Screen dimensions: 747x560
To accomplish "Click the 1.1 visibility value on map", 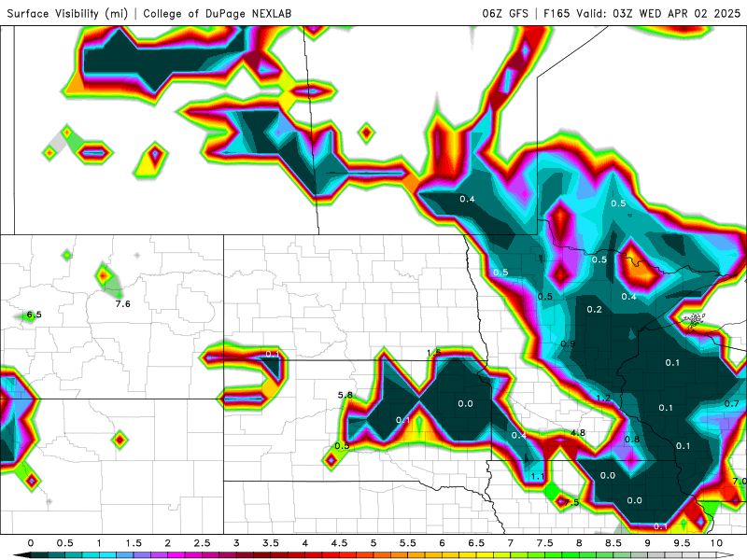I will click(x=538, y=476).
